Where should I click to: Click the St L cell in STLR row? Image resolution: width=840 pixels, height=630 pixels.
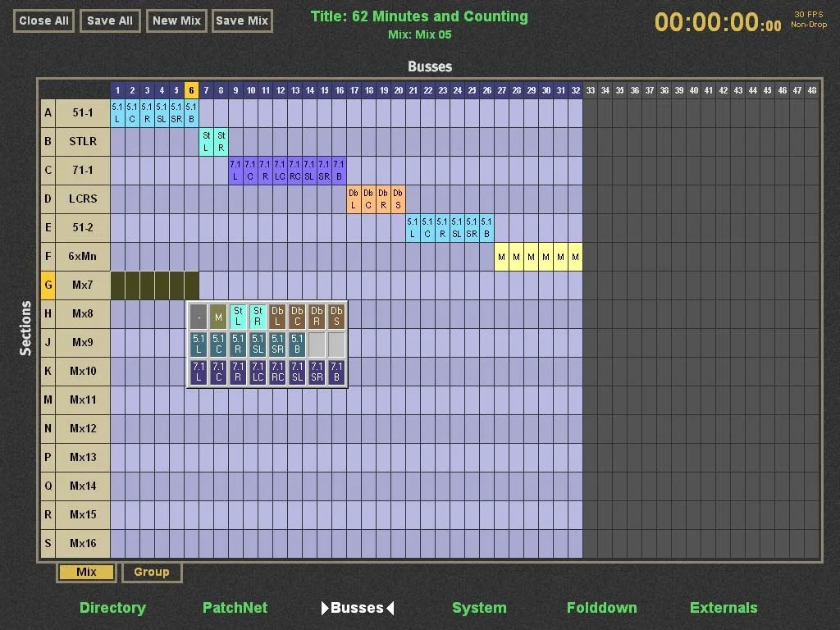coord(206,141)
